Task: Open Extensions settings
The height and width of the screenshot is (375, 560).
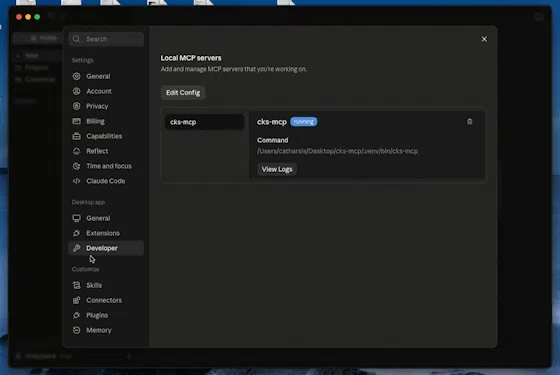Action: (x=106, y=233)
